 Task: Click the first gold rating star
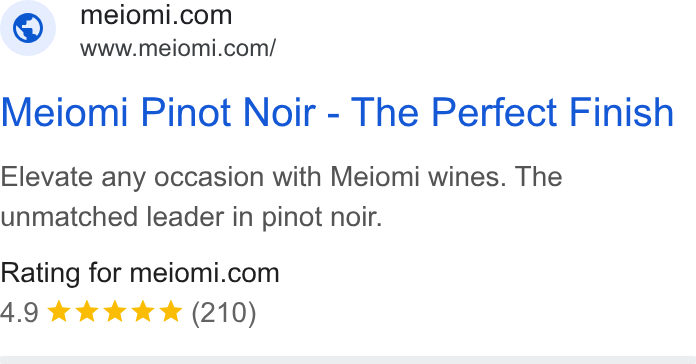[59, 311]
